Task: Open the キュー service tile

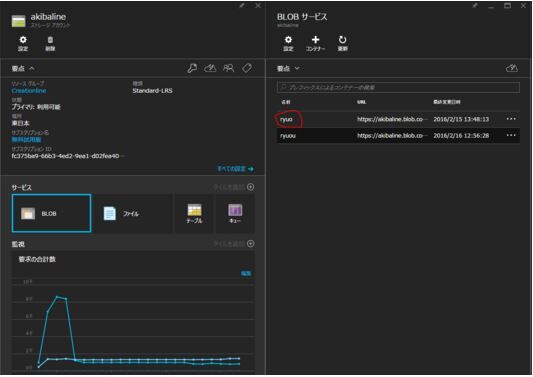Action: point(235,213)
